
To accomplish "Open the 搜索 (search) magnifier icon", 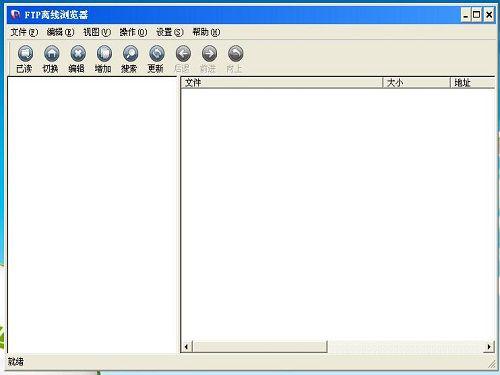I will coord(130,54).
